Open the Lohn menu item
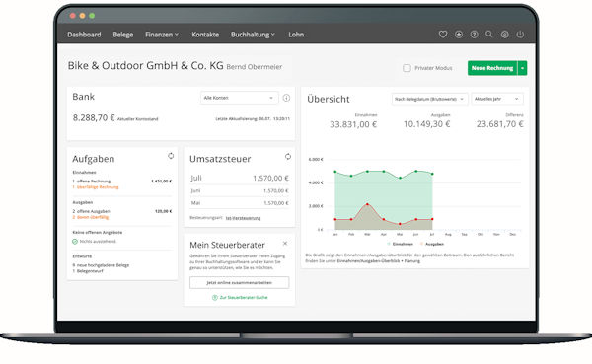 [296, 35]
